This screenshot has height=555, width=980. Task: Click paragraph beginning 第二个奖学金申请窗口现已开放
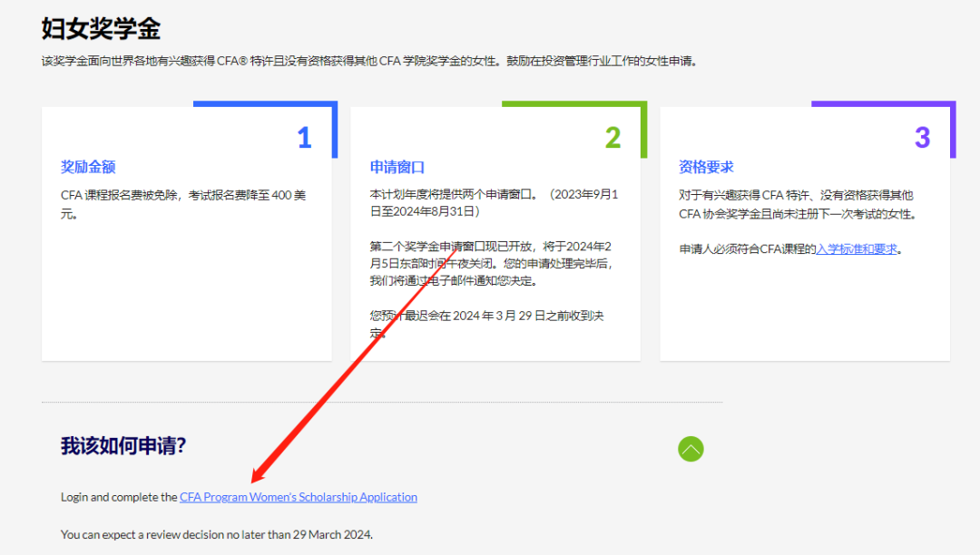pyautogui.click(x=491, y=264)
